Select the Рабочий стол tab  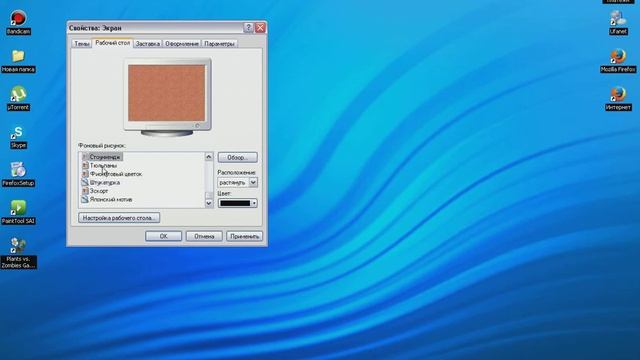pyautogui.click(x=112, y=43)
